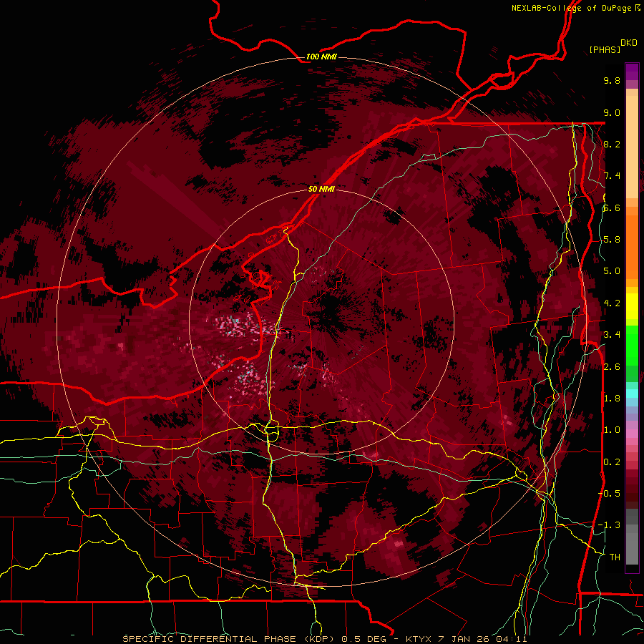
Task: Pick the yellow segment of the color bar
Action: [632, 306]
